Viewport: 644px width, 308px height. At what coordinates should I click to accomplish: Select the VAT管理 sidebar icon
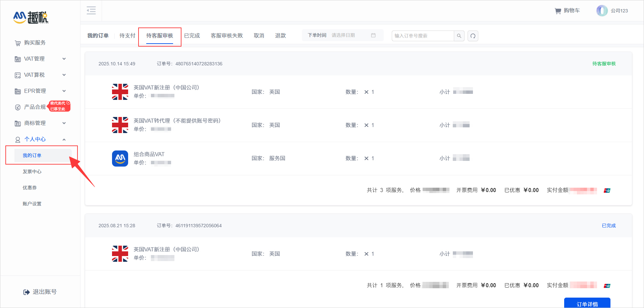click(18, 59)
